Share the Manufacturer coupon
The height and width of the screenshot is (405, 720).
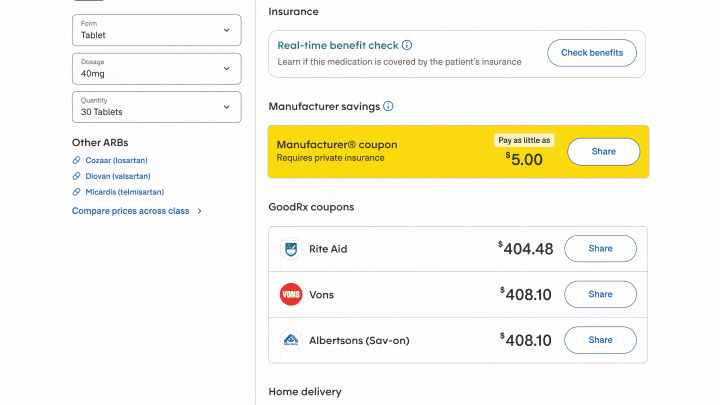pyautogui.click(x=603, y=152)
